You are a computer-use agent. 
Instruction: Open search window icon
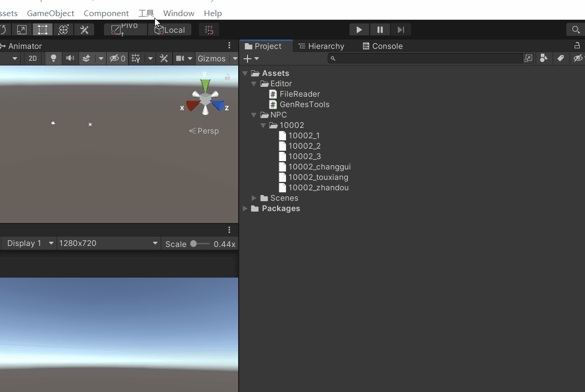coord(528,58)
